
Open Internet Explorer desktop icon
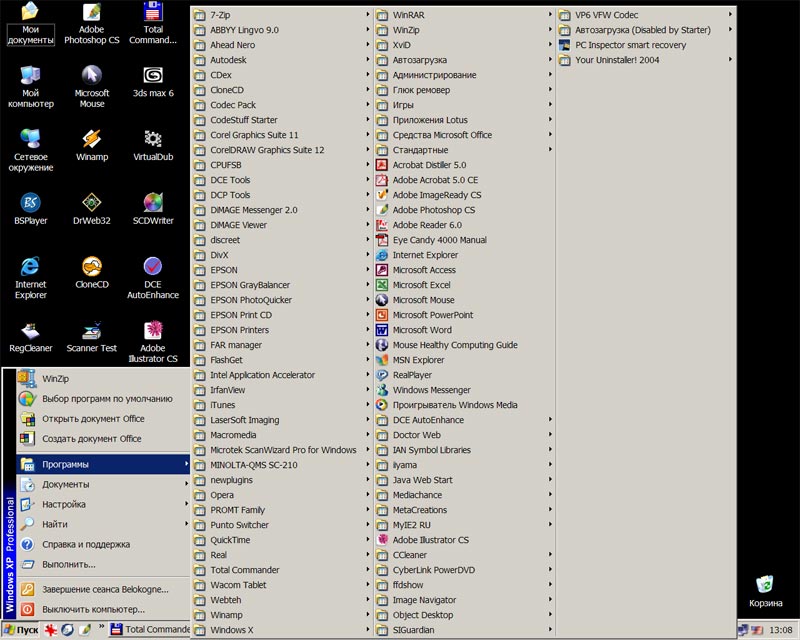31,278
